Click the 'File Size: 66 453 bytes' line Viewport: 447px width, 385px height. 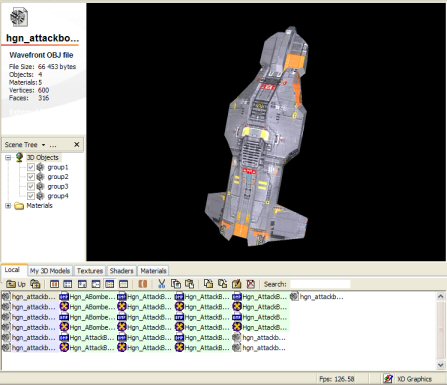[42, 67]
